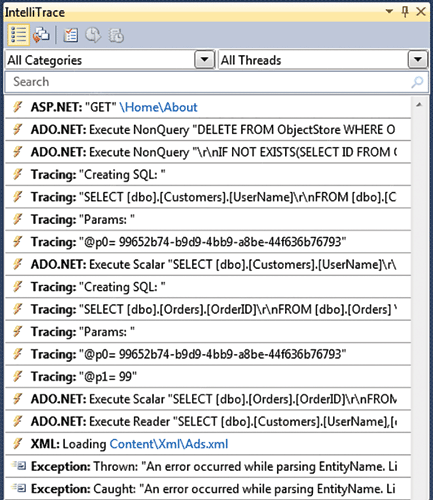Select the ADO.NET IF NOT EXISTS event
The width and height of the screenshot is (433, 500).
[x=208, y=152]
